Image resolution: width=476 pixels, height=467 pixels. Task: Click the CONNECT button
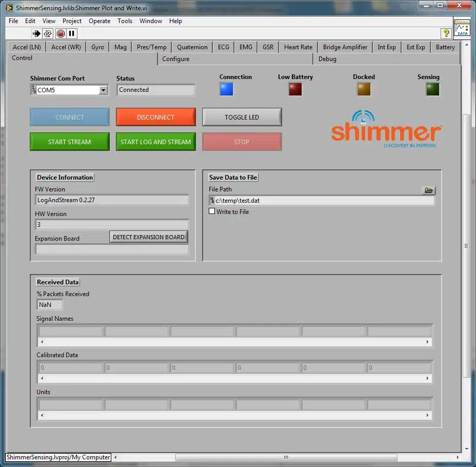[70, 117]
